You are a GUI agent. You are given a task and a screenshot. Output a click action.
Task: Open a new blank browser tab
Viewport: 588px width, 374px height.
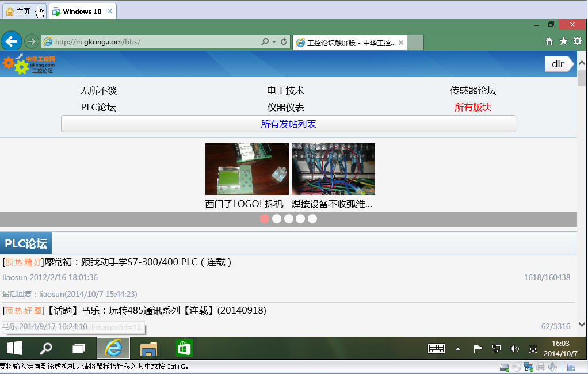click(x=415, y=43)
